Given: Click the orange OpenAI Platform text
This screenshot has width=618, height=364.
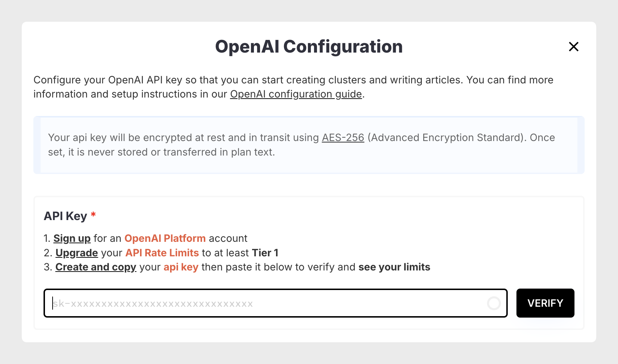Looking at the screenshot, I should [165, 238].
